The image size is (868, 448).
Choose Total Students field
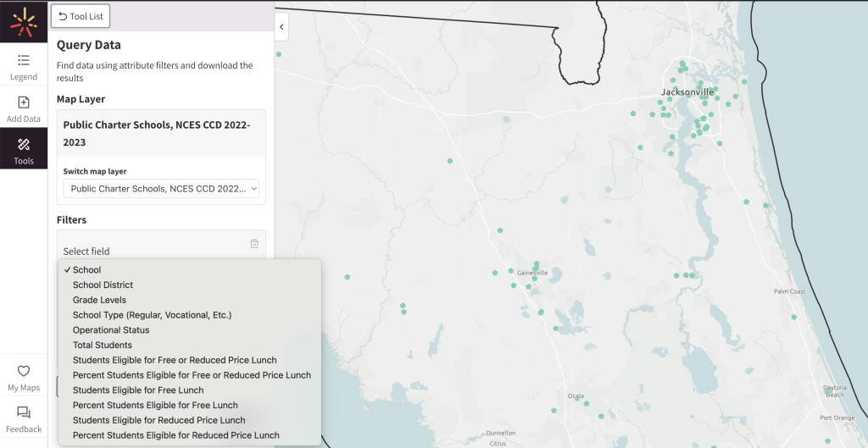[x=103, y=346]
